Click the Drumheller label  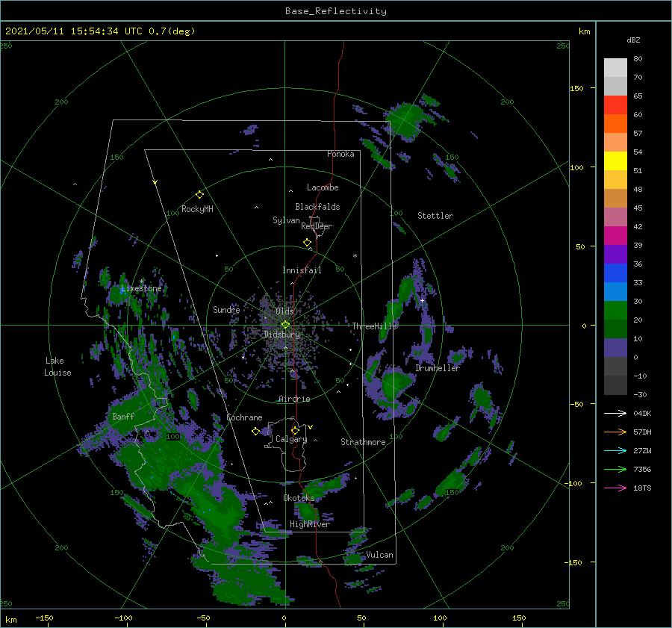pyautogui.click(x=438, y=368)
